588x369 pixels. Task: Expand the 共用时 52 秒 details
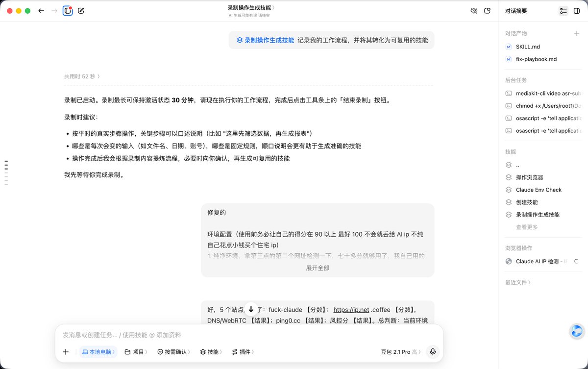click(82, 76)
